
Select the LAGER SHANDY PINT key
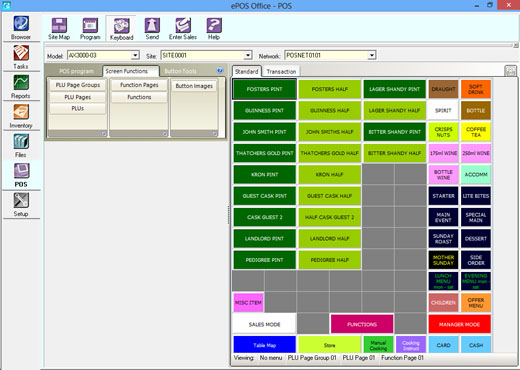click(395, 89)
